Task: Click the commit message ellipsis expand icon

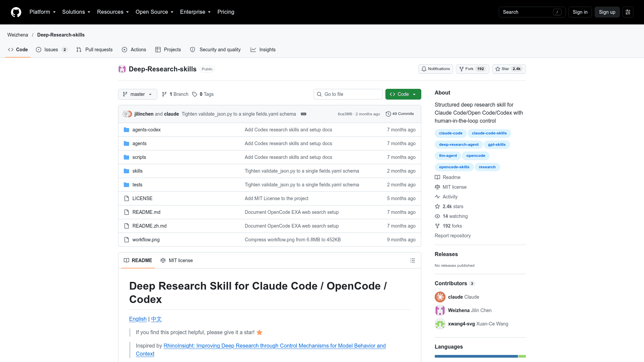Action: click(304, 114)
